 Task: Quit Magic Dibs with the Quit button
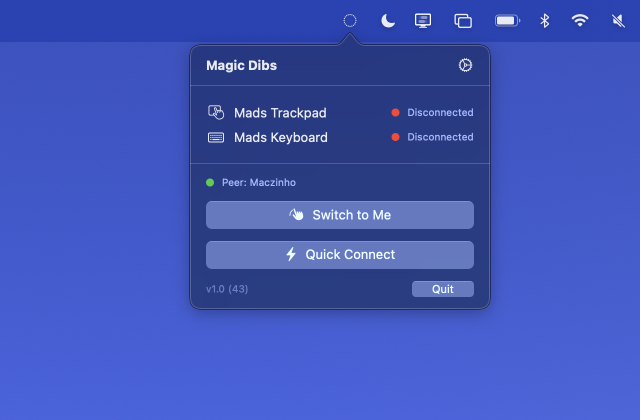tap(443, 289)
